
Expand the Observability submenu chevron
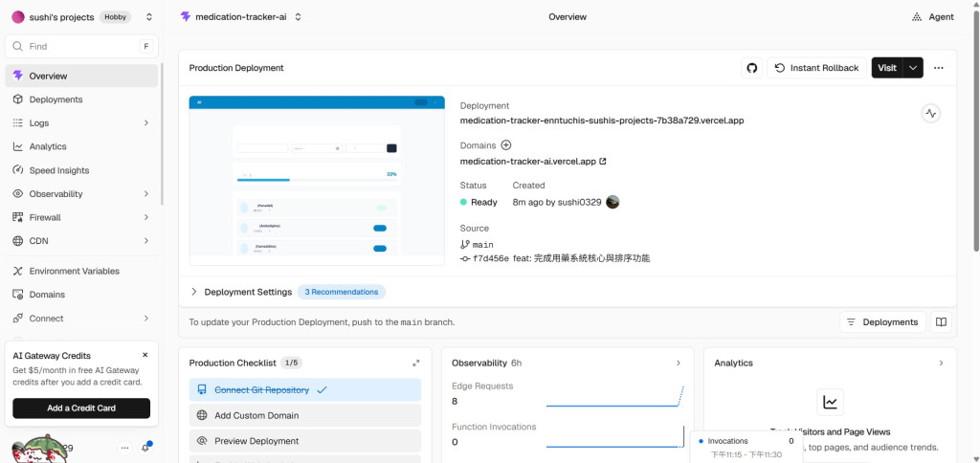146,193
